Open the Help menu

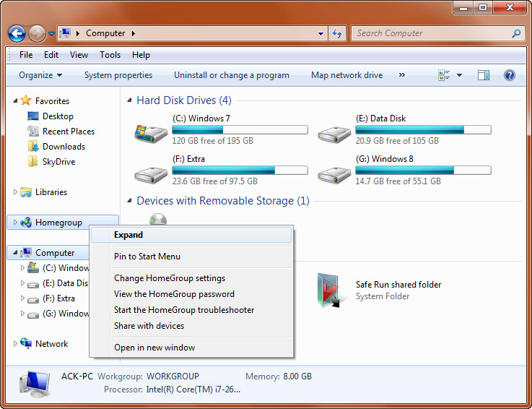coord(141,55)
